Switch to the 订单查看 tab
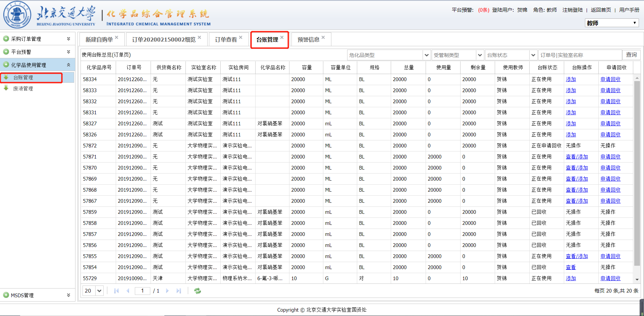This screenshot has width=644, height=316. 226,40
